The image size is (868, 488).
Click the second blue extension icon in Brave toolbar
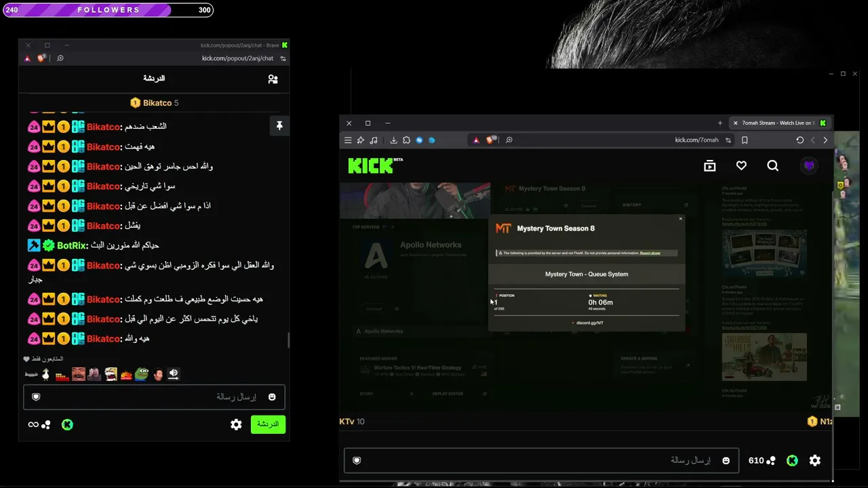[431, 140]
